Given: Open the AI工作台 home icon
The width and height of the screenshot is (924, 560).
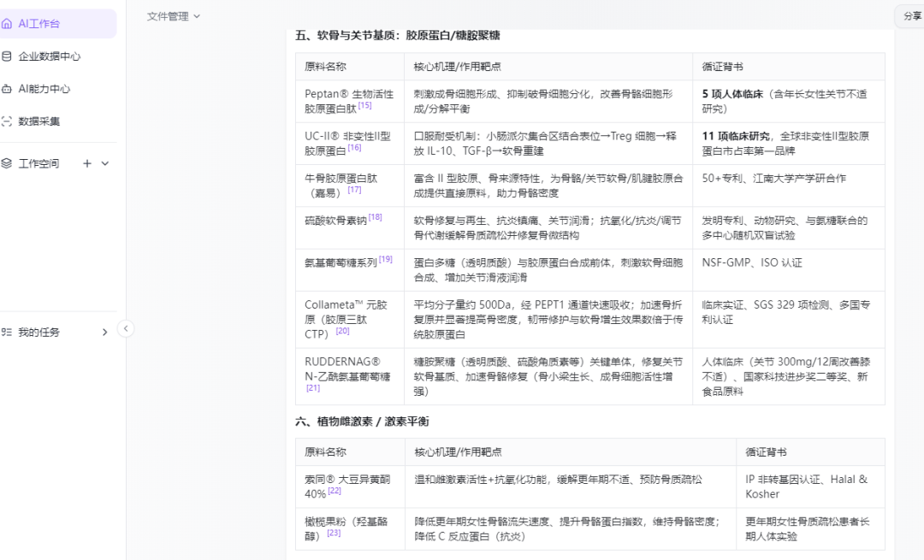Looking at the screenshot, I should (7, 24).
